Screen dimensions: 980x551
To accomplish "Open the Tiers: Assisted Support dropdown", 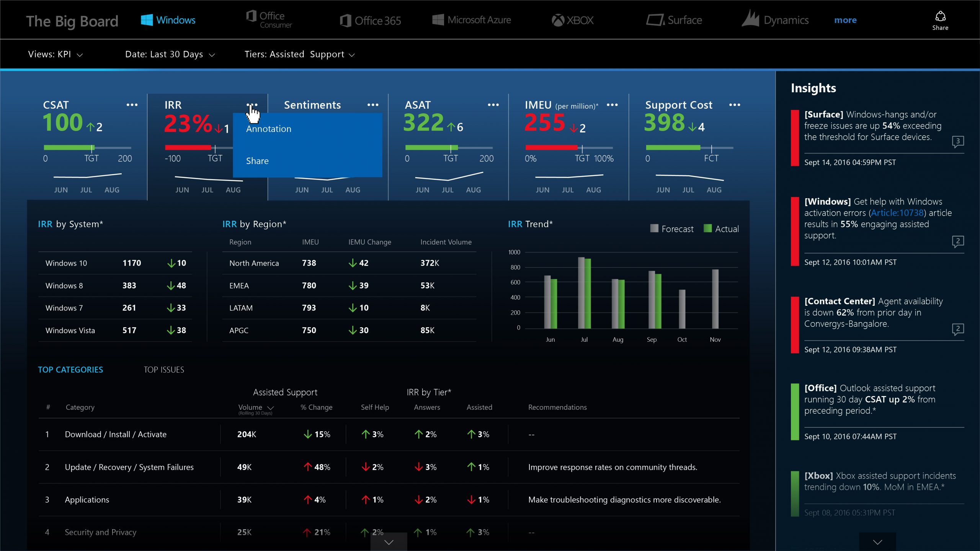I will point(300,54).
